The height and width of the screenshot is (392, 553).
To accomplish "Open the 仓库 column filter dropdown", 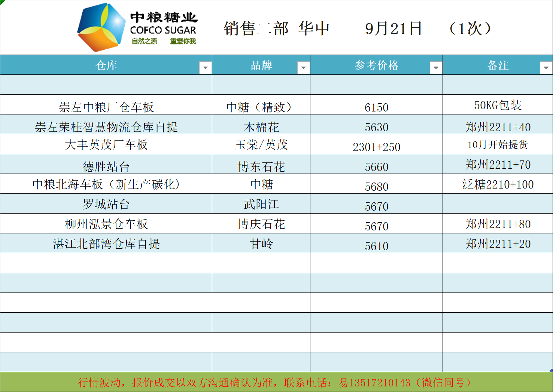I will click(205, 68).
